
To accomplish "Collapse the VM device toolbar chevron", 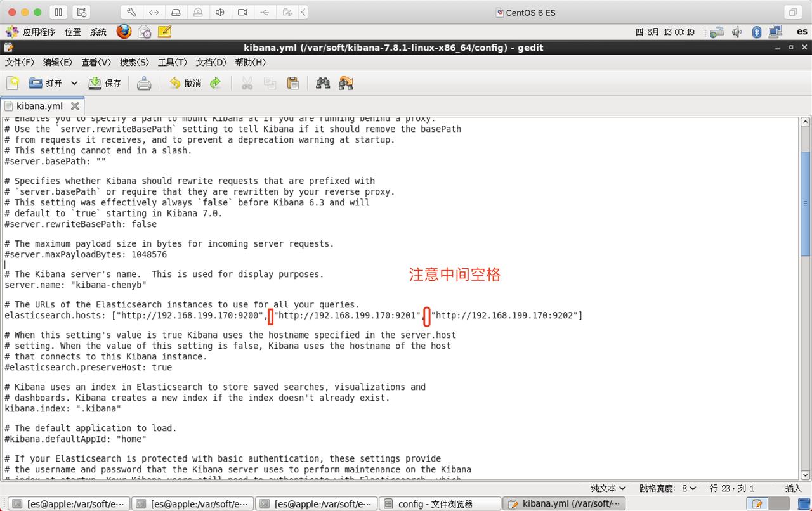I will click(x=303, y=12).
